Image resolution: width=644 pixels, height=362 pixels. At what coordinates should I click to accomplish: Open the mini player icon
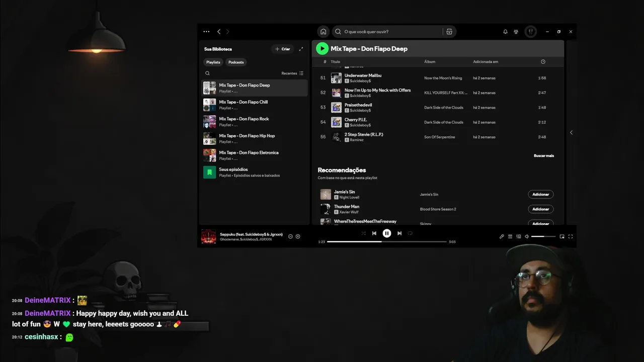562,236
